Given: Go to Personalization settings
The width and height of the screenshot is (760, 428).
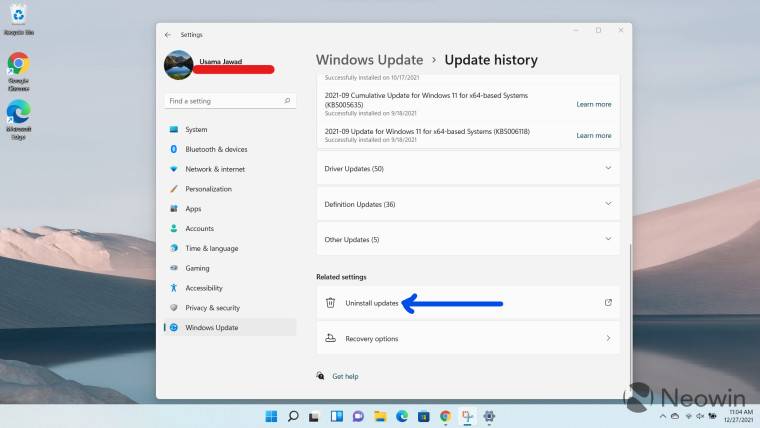Looking at the screenshot, I should click(208, 189).
